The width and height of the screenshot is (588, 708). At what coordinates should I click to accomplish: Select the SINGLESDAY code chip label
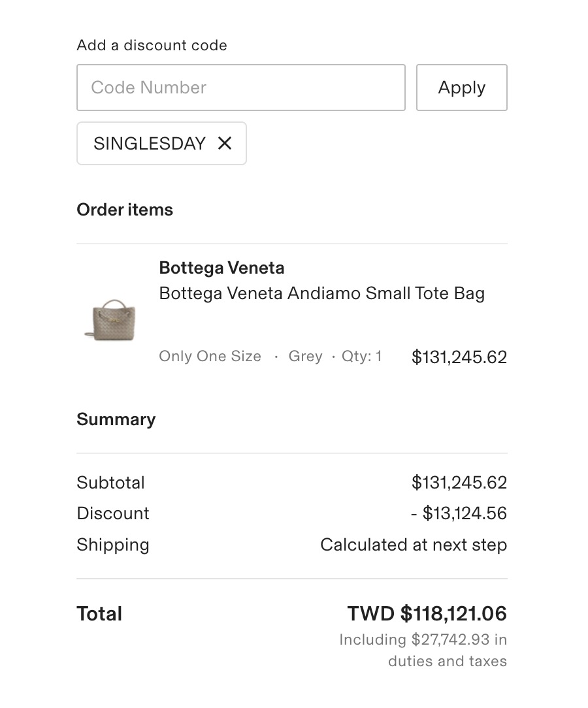[150, 144]
